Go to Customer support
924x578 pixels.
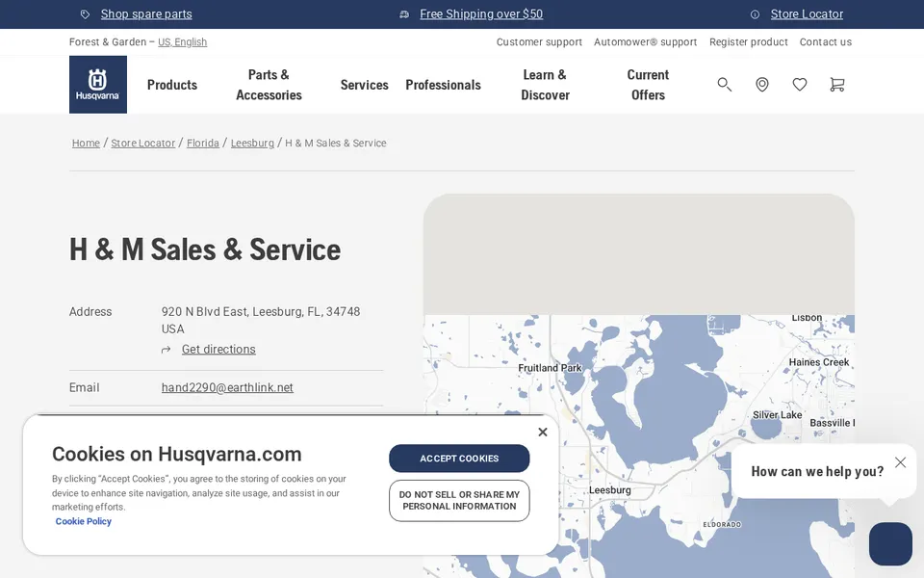(x=539, y=41)
